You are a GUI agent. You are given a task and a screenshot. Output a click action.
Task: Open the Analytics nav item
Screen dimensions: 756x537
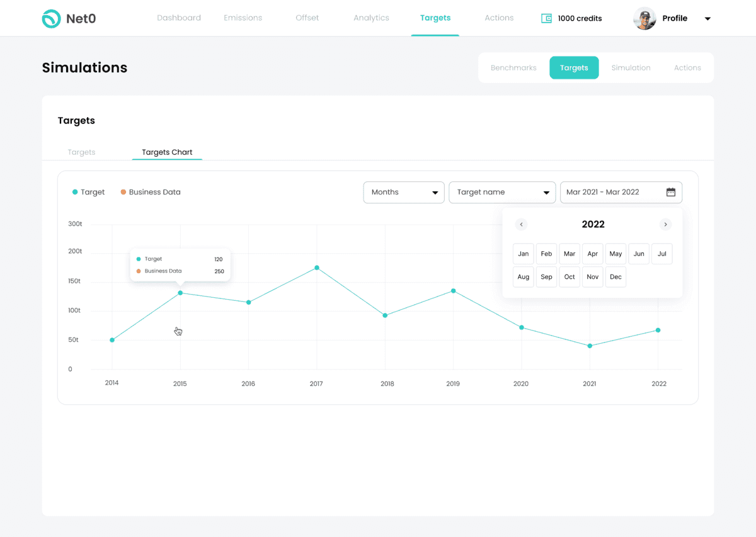(x=371, y=18)
